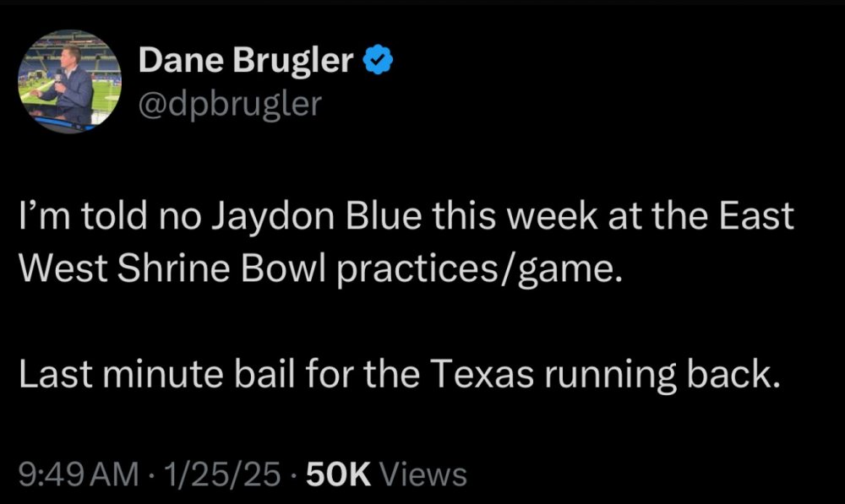Screen dimensions: 845x504
Task: Click the Views label
Action: click(424, 474)
